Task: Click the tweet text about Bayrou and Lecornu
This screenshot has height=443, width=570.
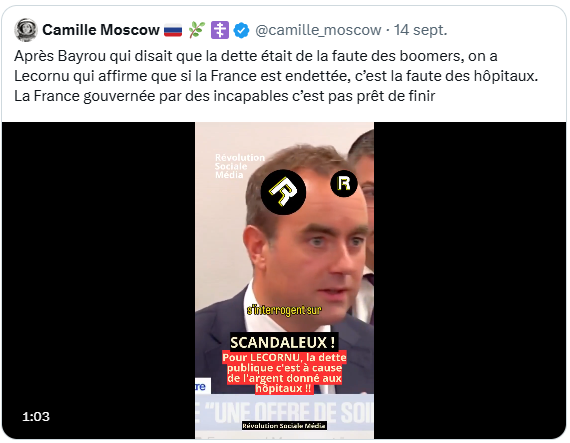Action: point(276,76)
